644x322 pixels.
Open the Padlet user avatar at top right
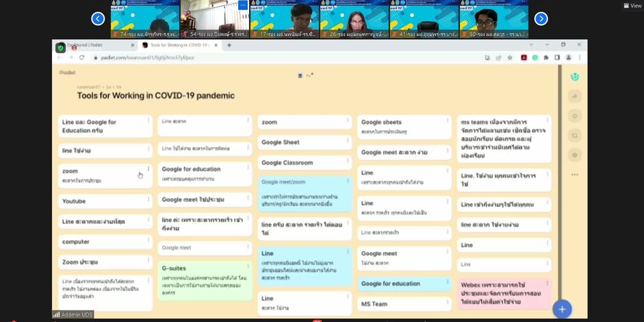575,77
